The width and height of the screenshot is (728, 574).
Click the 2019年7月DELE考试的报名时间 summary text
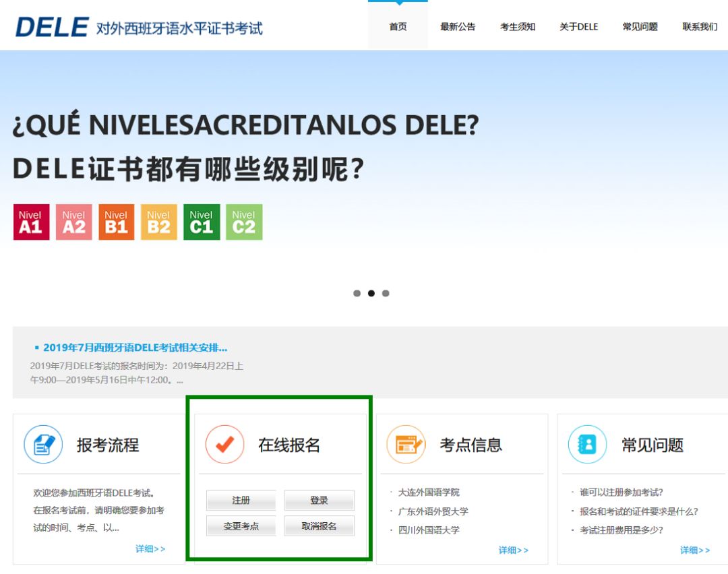point(137,373)
